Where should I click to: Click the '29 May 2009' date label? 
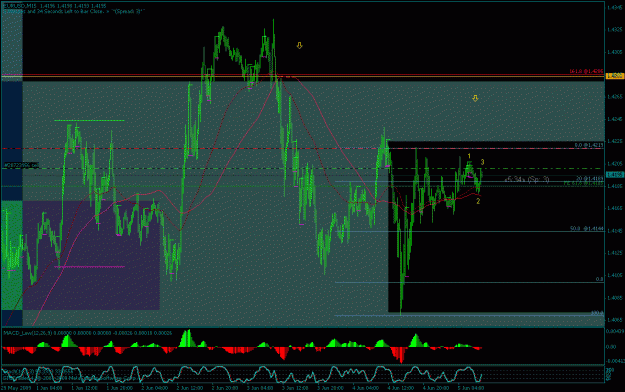pos(15,388)
